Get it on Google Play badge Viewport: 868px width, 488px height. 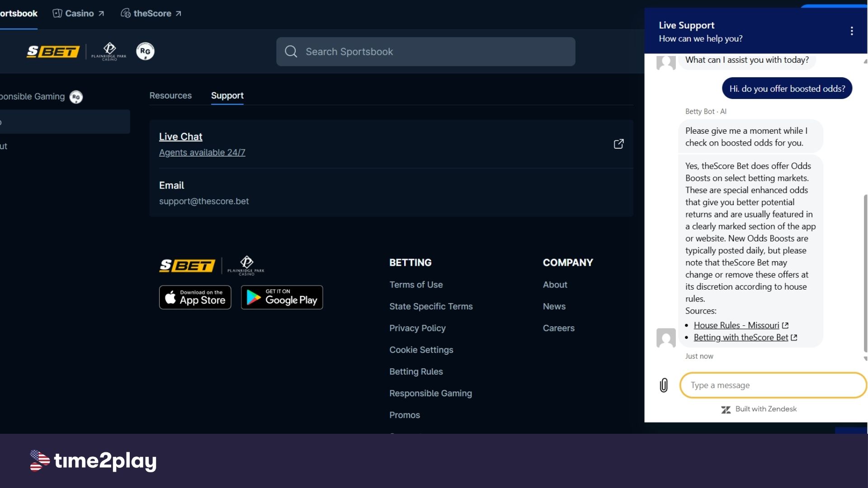tap(282, 297)
